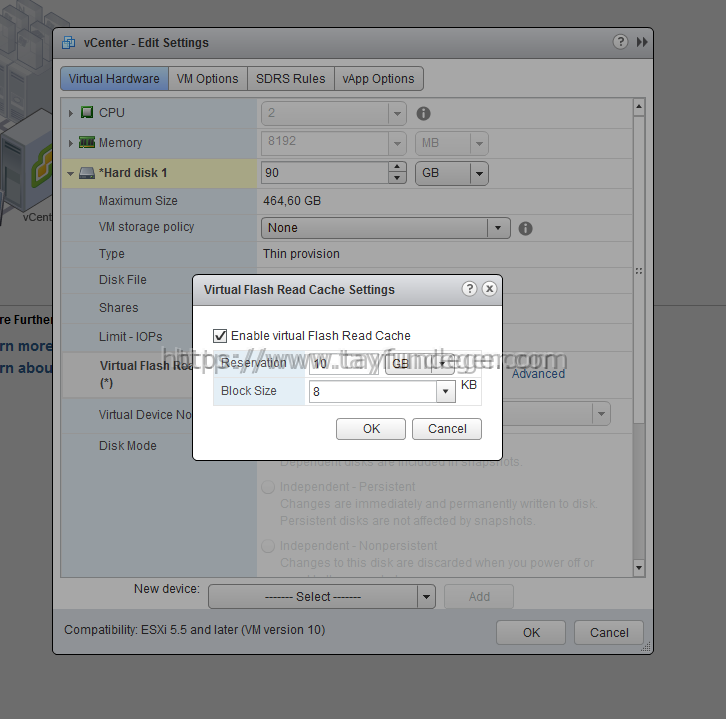Collapse the Hard disk 1 section
Viewport: 726px width, 719px height.
tap(70, 174)
